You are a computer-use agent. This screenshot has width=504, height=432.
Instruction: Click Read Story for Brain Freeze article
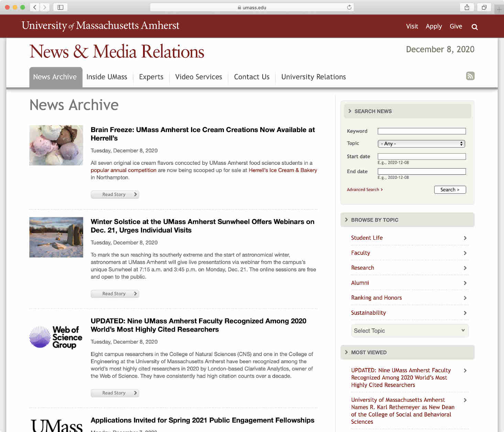115,194
